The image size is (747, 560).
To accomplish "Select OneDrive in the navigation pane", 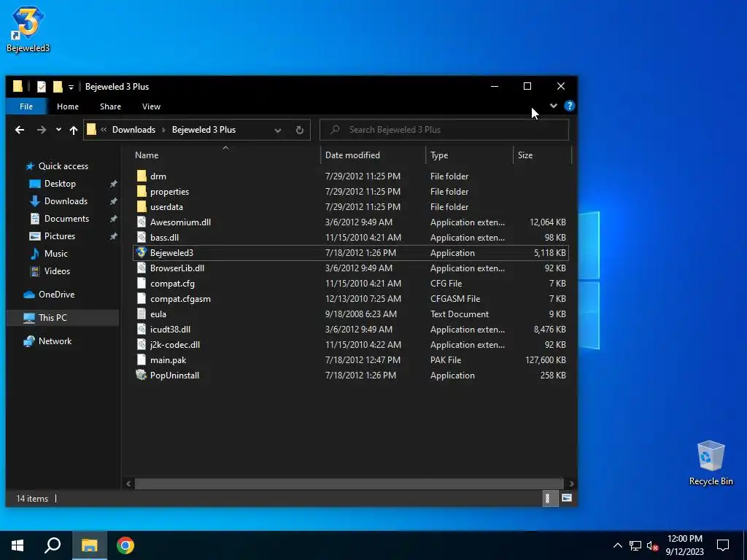I will coord(56,295).
